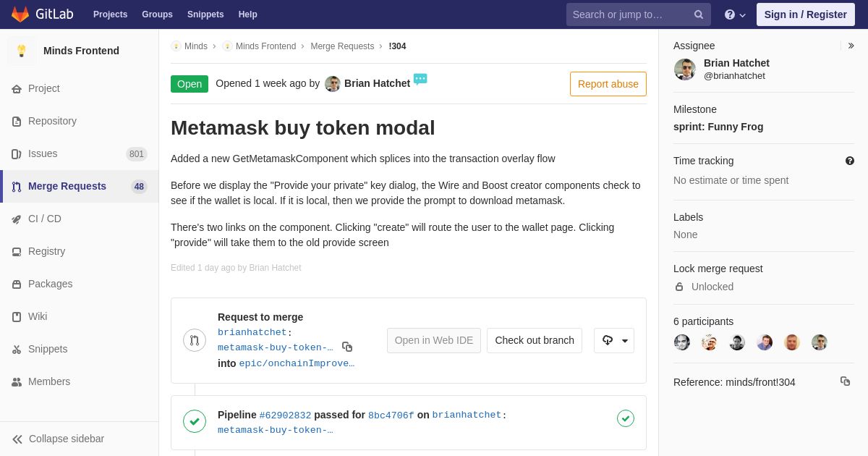Click the Open in Web IDE button

tap(434, 340)
